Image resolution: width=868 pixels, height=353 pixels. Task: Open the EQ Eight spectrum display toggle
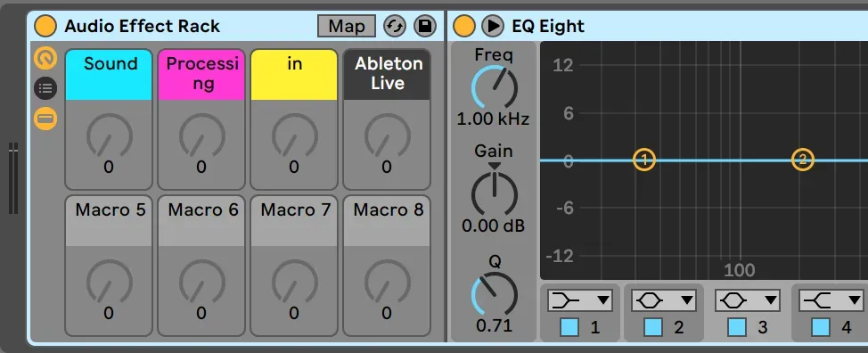tap(493, 26)
